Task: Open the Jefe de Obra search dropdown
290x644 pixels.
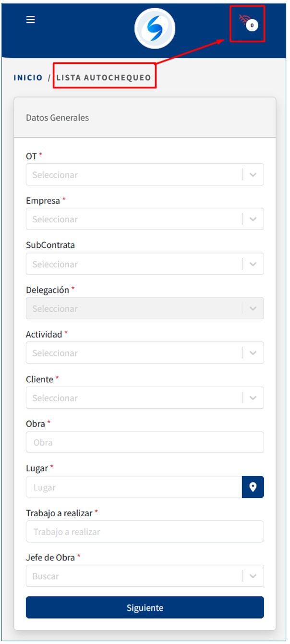Action: pyautogui.click(x=134, y=576)
